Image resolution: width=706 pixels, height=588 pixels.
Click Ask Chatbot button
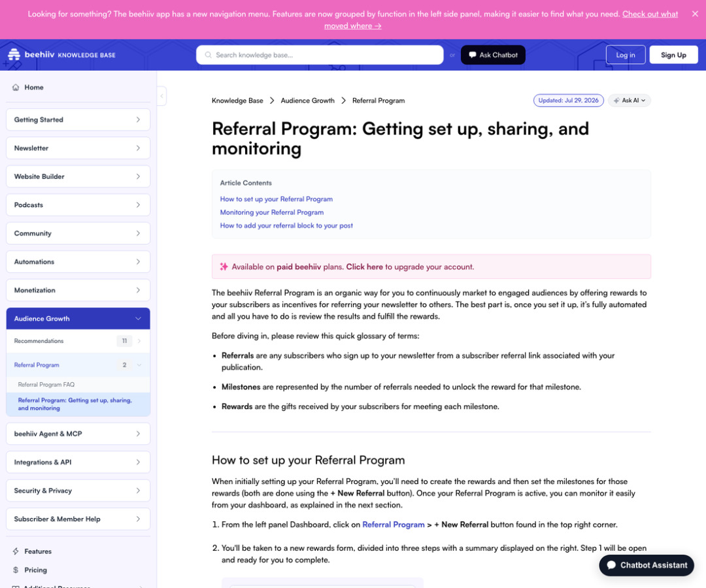tap(493, 55)
